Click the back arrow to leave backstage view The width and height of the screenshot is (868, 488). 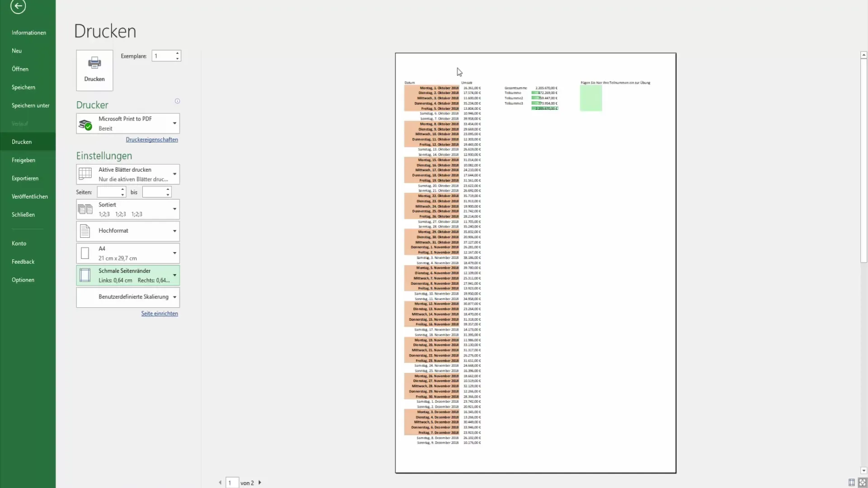click(x=18, y=6)
